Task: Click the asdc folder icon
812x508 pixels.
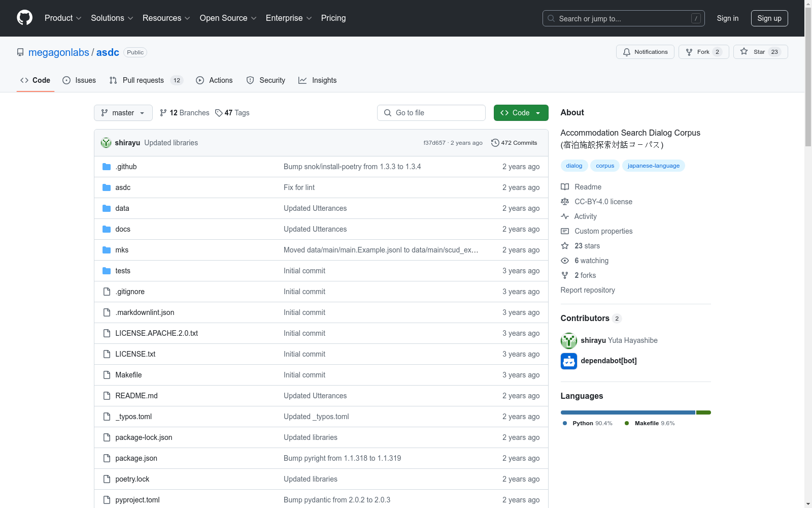Action: (107, 187)
